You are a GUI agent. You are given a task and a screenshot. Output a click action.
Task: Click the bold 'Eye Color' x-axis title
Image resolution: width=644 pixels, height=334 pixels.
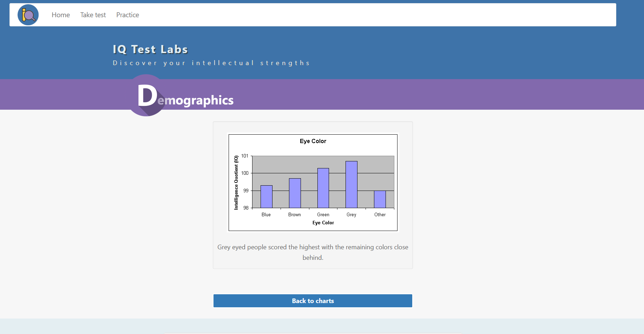click(x=323, y=223)
